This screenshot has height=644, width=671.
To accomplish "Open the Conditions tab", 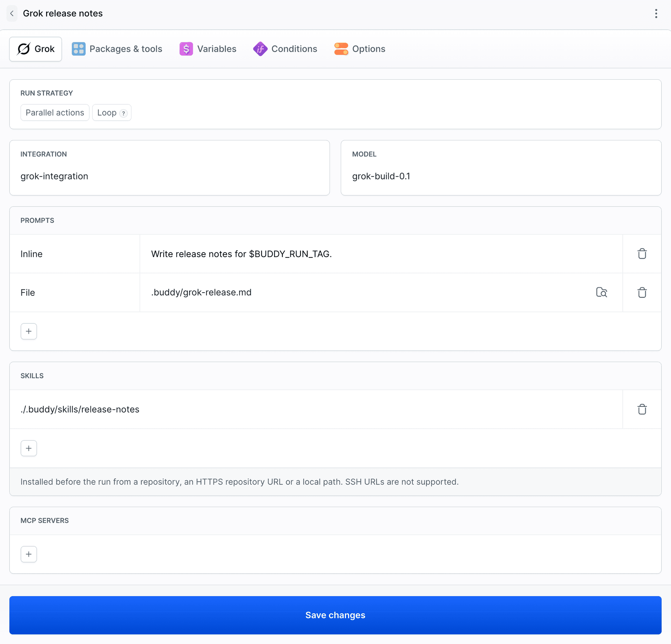I will click(285, 49).
